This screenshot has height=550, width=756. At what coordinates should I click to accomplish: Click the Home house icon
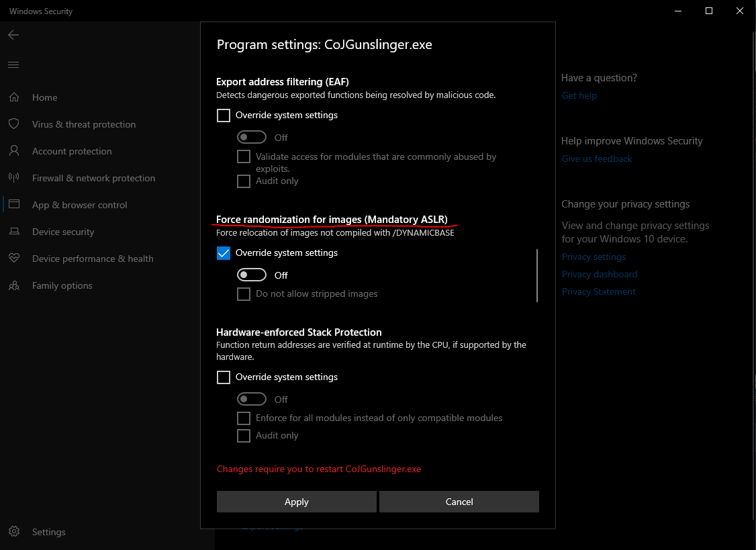click(13, 97)
